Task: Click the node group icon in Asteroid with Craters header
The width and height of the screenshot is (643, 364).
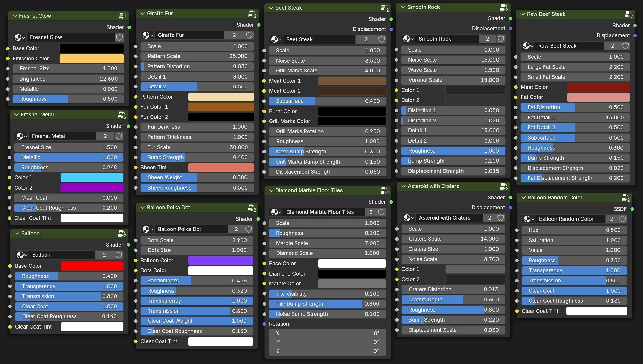Action: (504, 186)
